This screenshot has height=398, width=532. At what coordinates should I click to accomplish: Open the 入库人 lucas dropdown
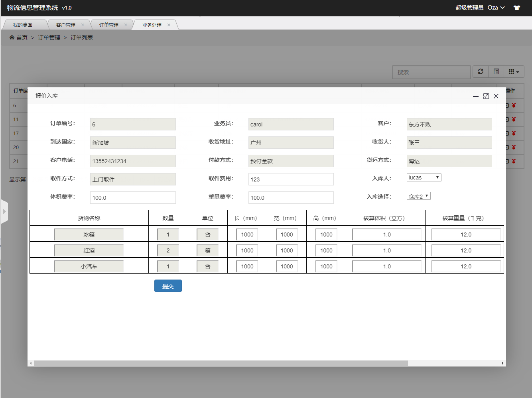pyautogui.click(x=424, y=177)
